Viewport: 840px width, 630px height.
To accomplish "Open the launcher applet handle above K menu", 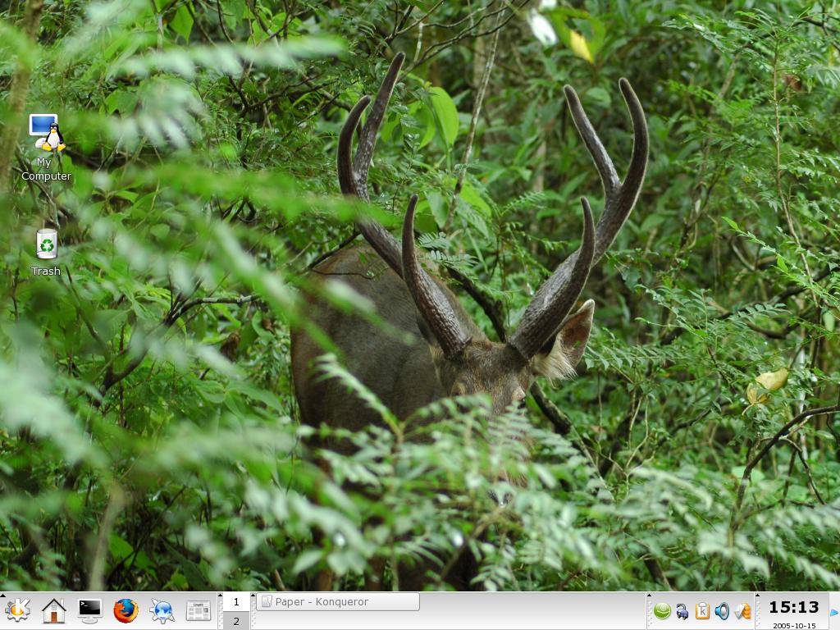I will (2, 595).
